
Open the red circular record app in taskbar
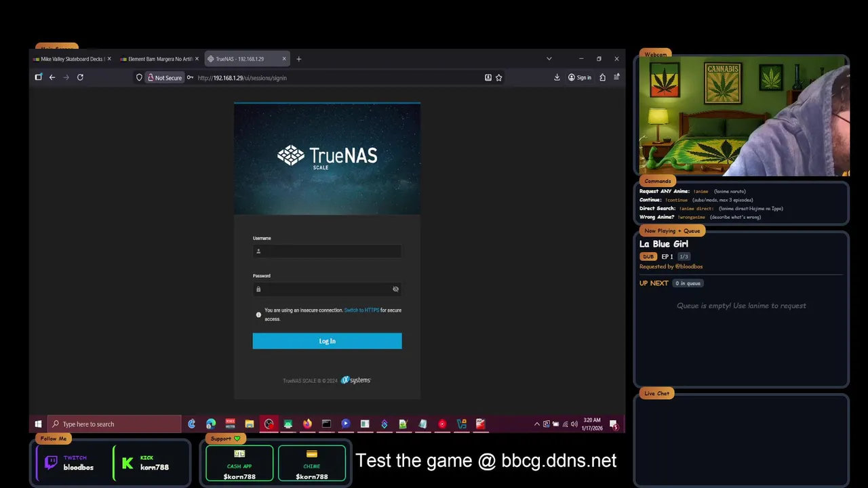click(x=442, y=424)
